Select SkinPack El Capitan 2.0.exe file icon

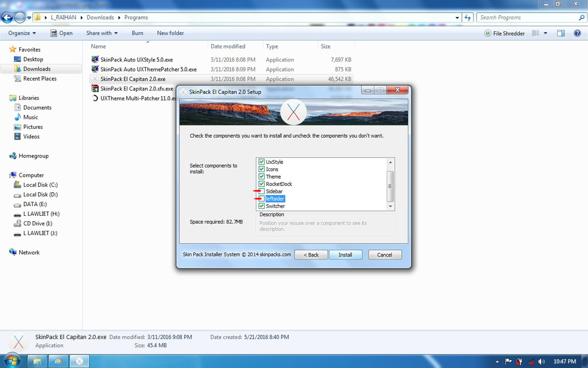tap(95, 79)
